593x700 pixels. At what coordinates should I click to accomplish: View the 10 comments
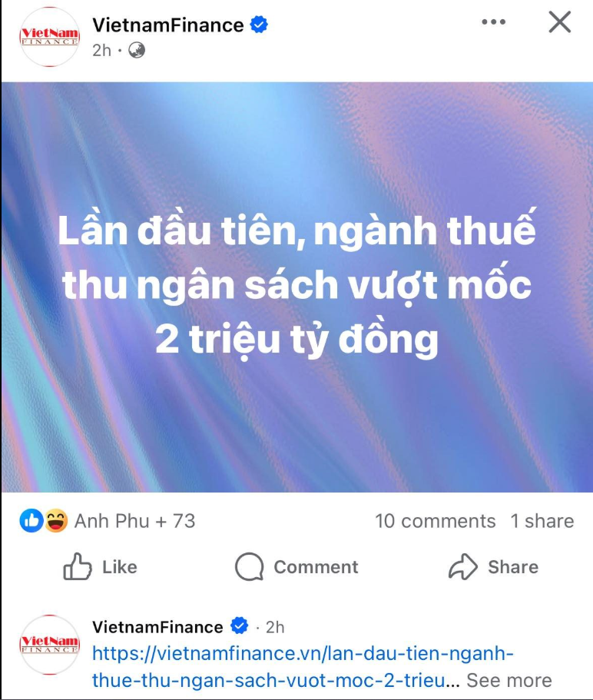pos(435,521)
